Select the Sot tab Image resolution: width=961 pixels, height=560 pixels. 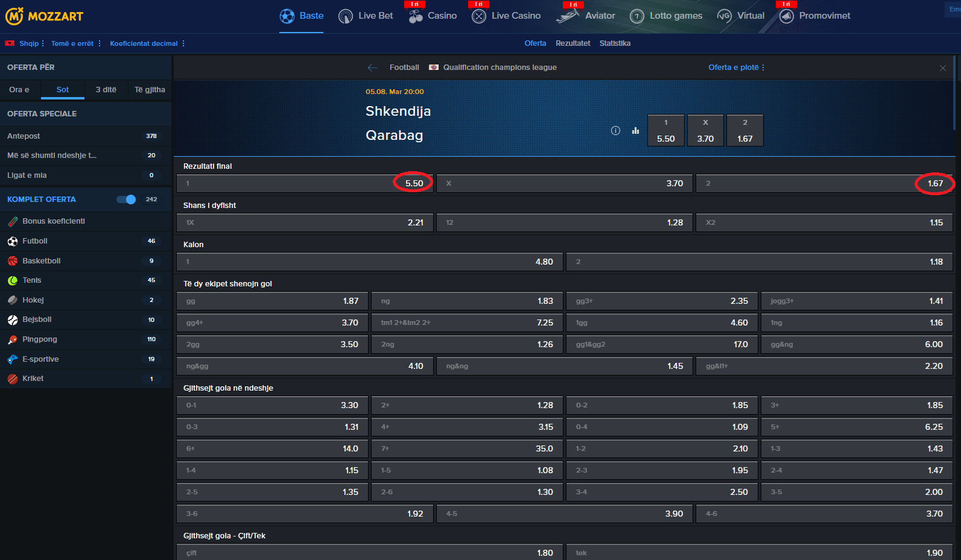[63, 90]
